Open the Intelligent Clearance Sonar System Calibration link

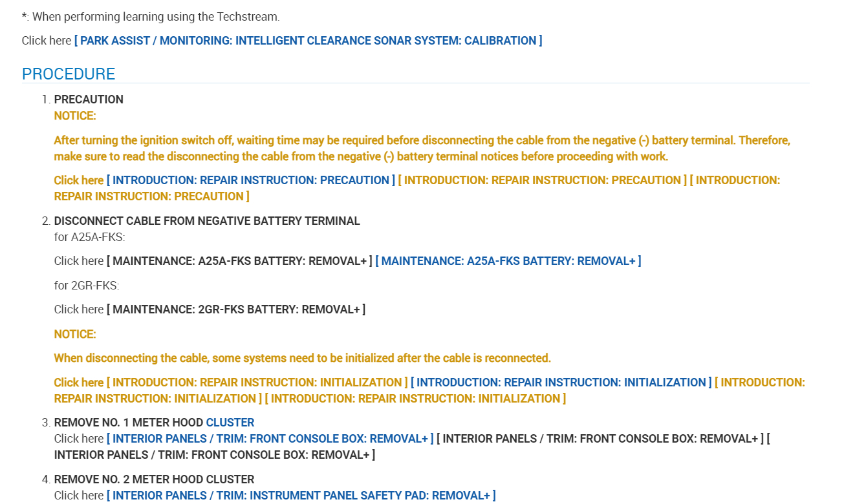tap(308, 41)
